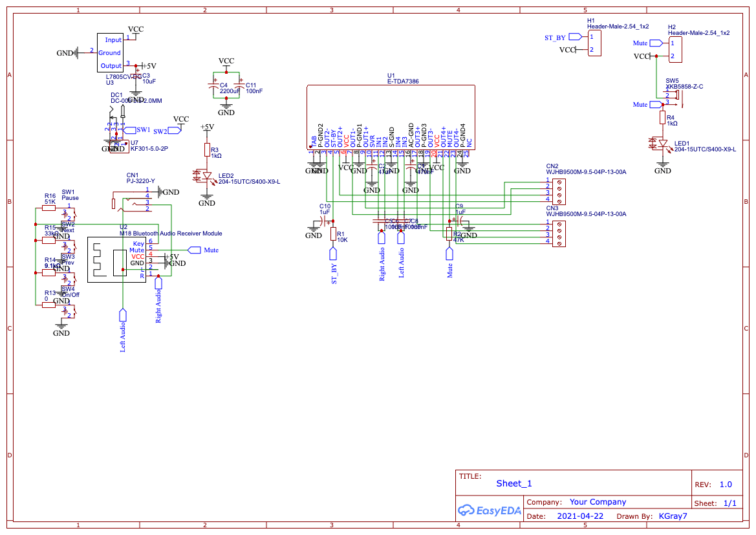
Task: Select header H1 symbol
Action: [x=594, y=43]
